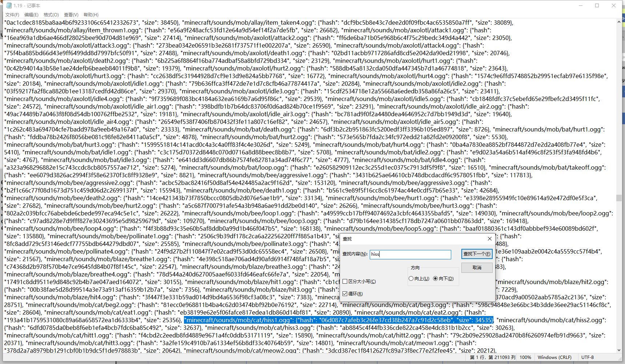
Task: Minimize the Notepad window
Action: click(x=581, y=5)
